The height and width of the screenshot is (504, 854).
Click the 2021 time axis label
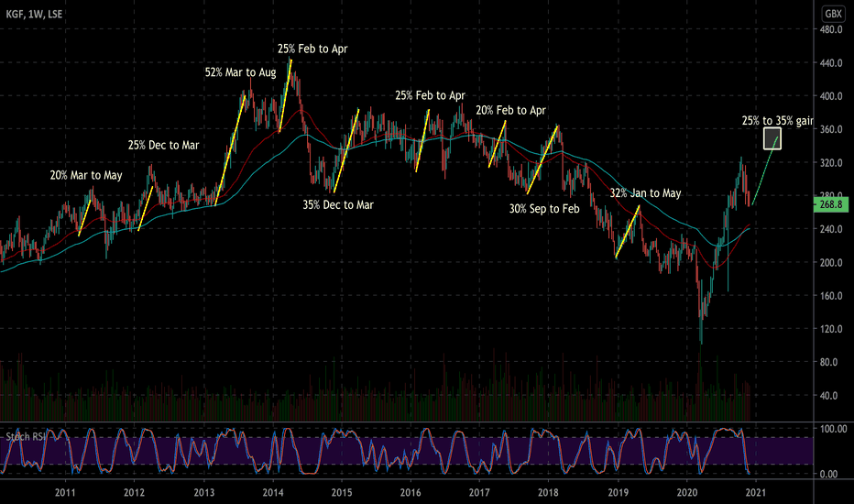(x=756, y=493)
